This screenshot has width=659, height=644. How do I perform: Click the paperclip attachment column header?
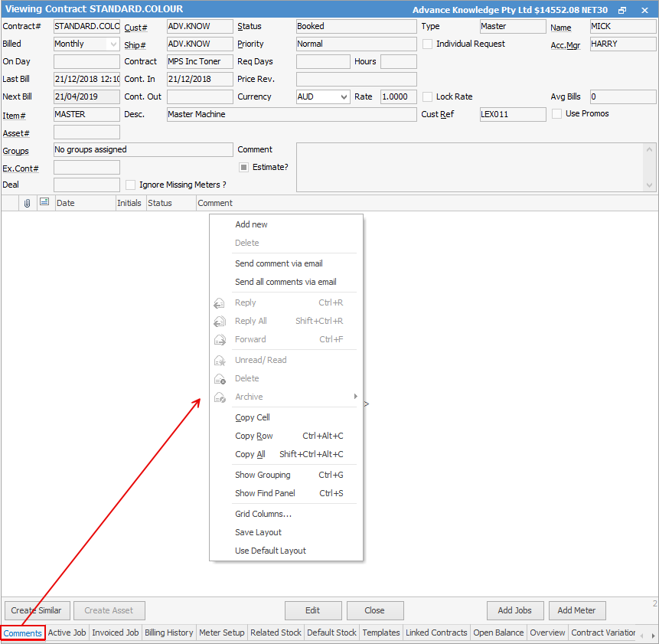coord(28,203)
